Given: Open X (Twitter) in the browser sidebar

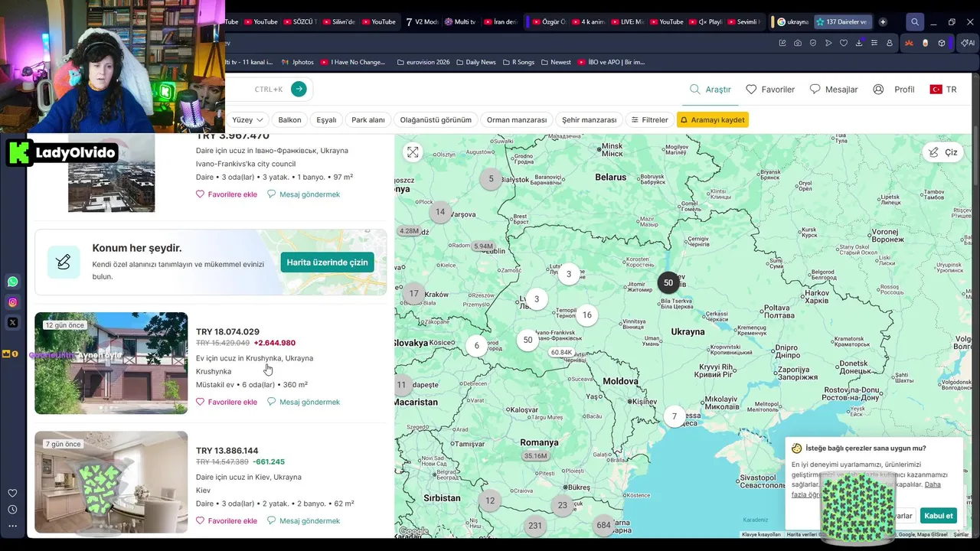Looking at the screenshot, I should point(13,322).
